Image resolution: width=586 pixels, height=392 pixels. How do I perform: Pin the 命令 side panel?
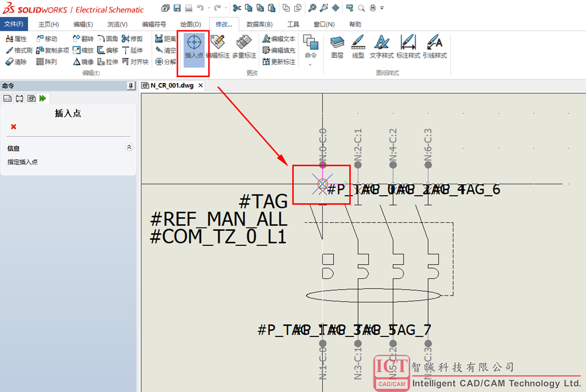point(130,86)
